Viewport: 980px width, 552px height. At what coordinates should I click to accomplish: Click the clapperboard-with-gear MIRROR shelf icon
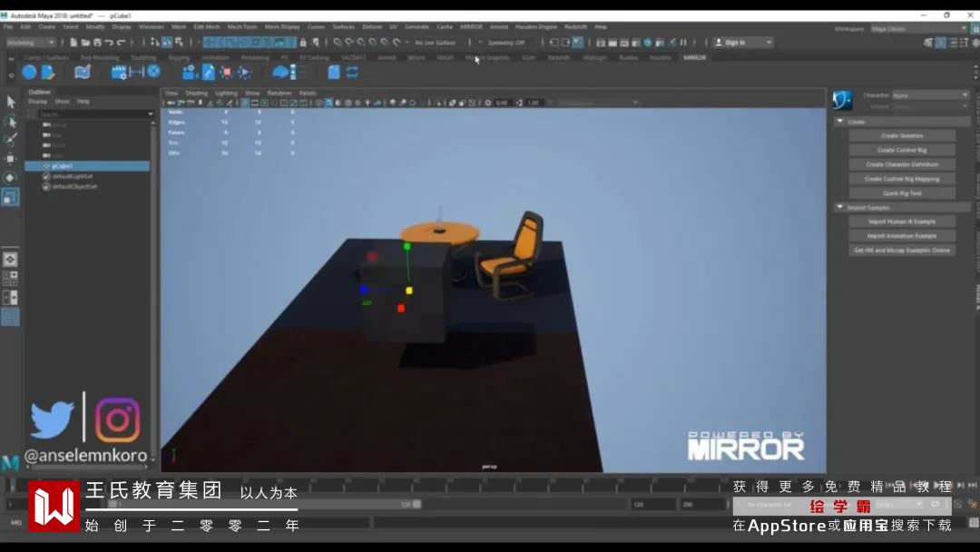(x=119, y=73)
